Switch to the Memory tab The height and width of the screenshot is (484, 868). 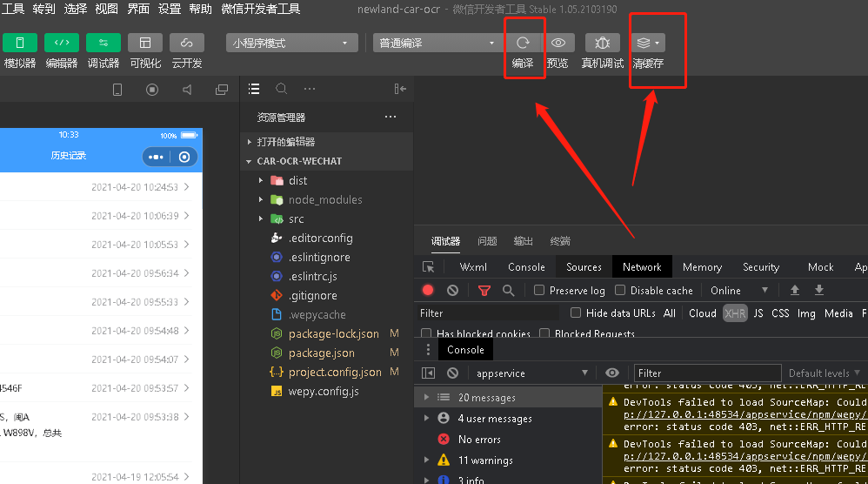tap(703, 267)
